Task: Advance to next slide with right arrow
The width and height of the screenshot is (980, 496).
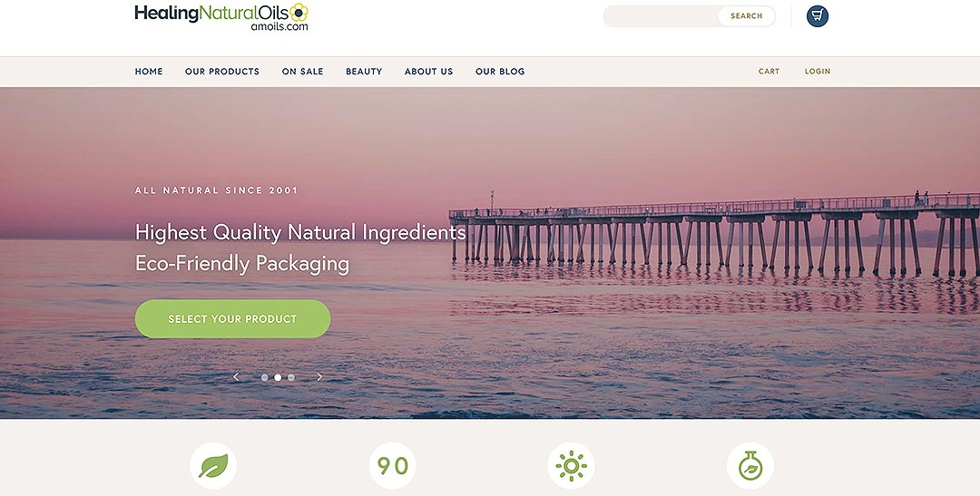Action: pos(319,376)
